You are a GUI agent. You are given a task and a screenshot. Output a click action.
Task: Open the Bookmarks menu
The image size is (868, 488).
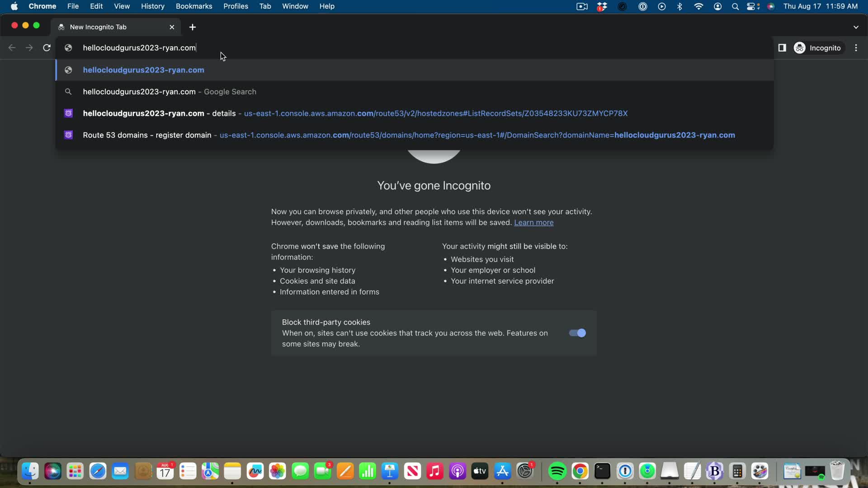point(193,6)
